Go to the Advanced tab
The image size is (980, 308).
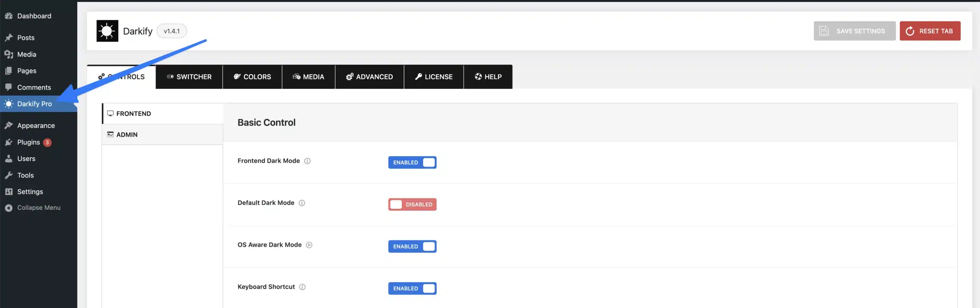click(369, 77)
